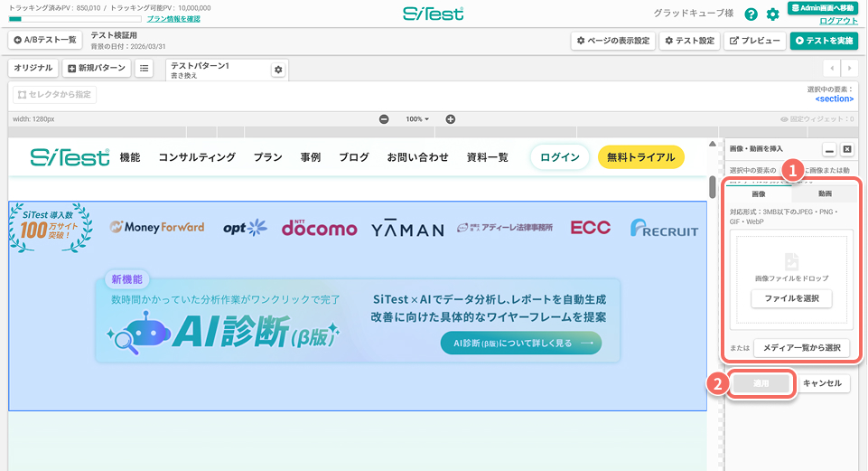
Task: Zoom in with the plus icon
Action: point(451,119)
